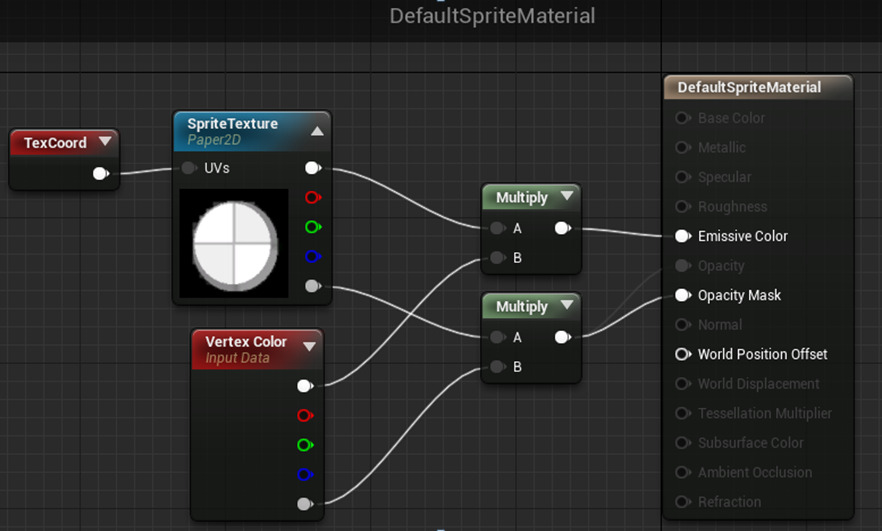The width and height of the screenshot is (882, 531).
Task: Click the TexCoord node output pin
Action: 100,174
